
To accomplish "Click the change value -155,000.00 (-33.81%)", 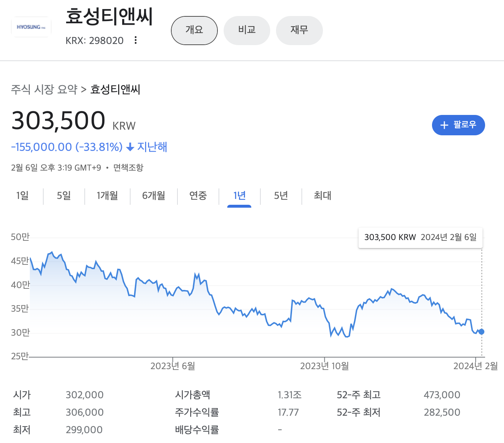I will click(x=67, y=147).
